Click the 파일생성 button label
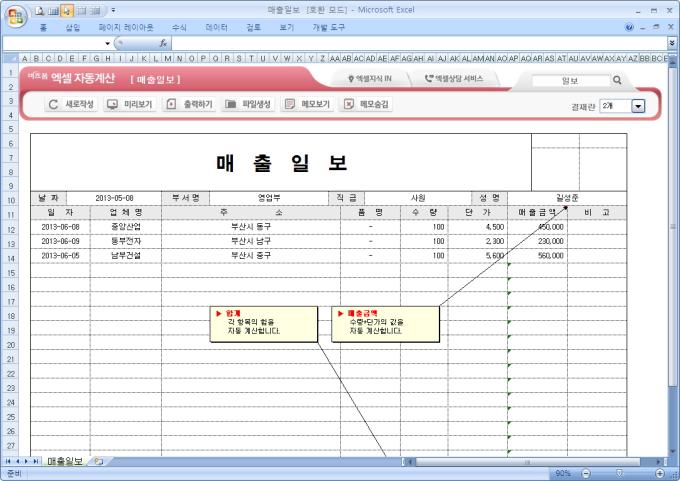This screenshot has width=680, height=481. (256, 105)
